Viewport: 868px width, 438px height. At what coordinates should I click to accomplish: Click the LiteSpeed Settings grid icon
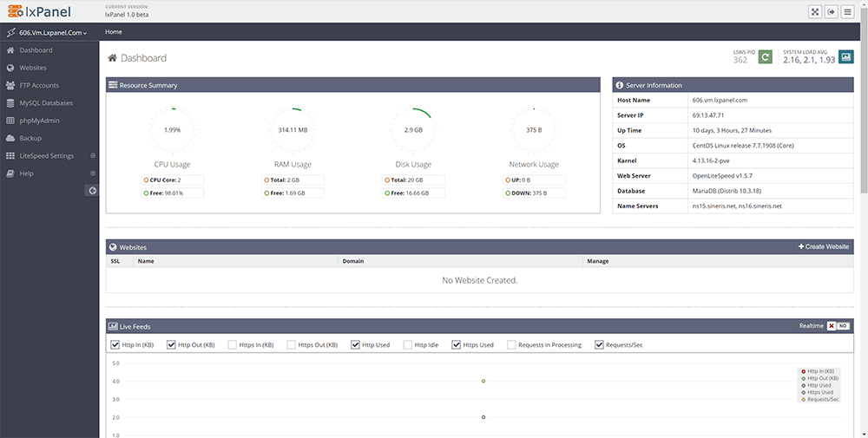pos(10,156)
